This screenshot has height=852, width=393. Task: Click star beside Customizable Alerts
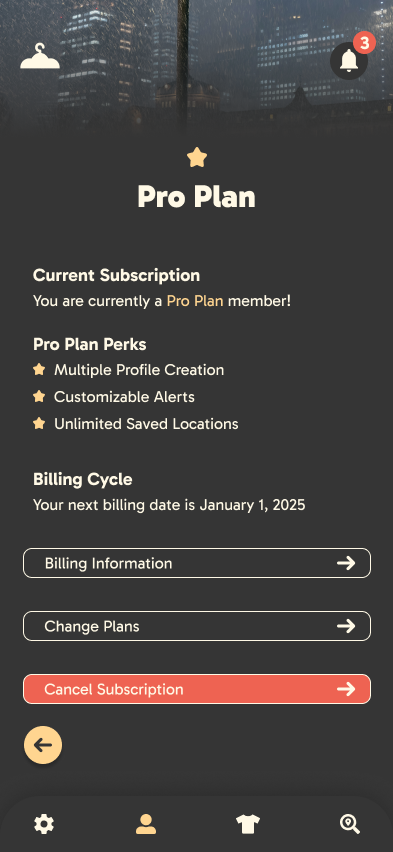click(x=39, y=397)
